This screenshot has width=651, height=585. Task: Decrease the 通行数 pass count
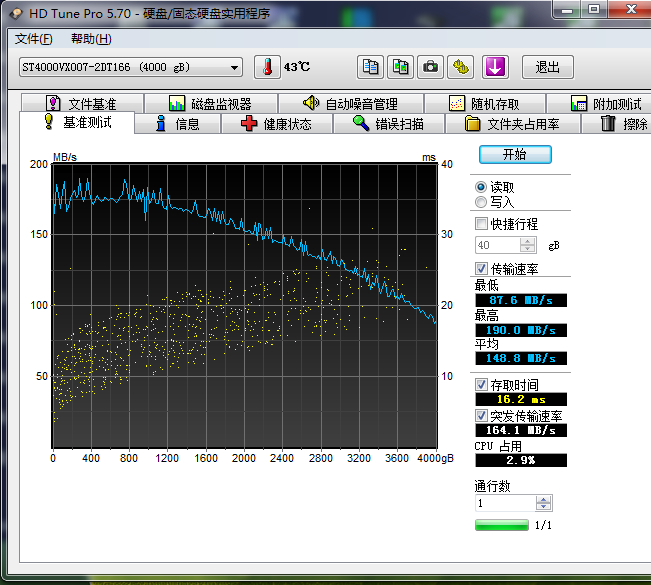(543, 507)
